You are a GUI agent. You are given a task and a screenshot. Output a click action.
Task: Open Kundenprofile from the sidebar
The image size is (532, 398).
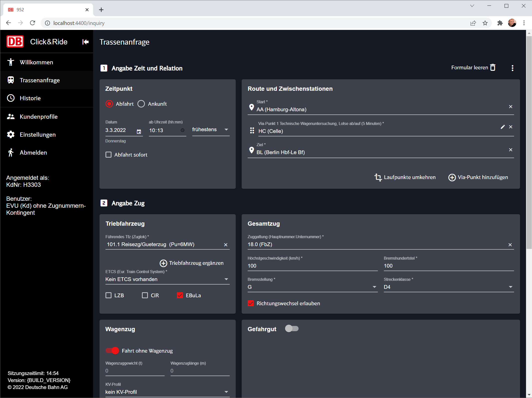(38, 117)
